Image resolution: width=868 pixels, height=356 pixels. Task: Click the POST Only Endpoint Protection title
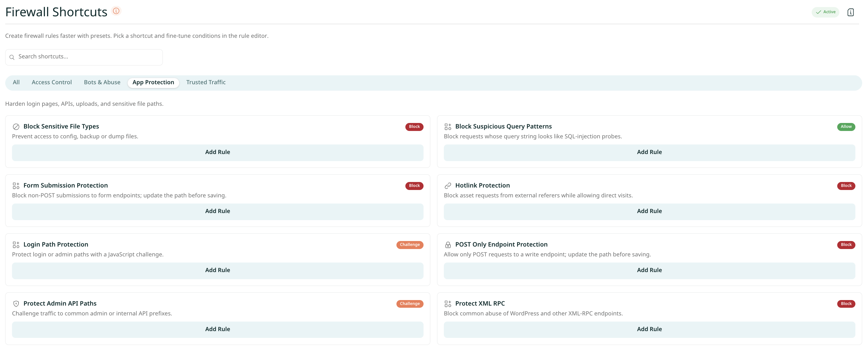(501, 245)
